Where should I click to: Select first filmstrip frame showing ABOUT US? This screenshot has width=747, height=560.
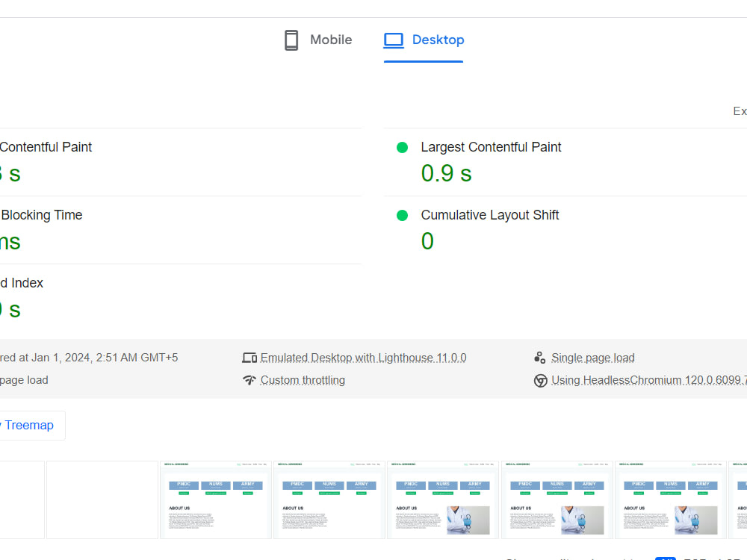216,500
